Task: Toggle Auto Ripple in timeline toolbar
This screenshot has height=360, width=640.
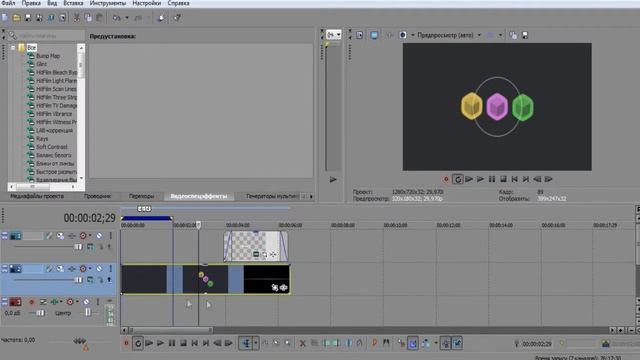Action: pos(426,343)
